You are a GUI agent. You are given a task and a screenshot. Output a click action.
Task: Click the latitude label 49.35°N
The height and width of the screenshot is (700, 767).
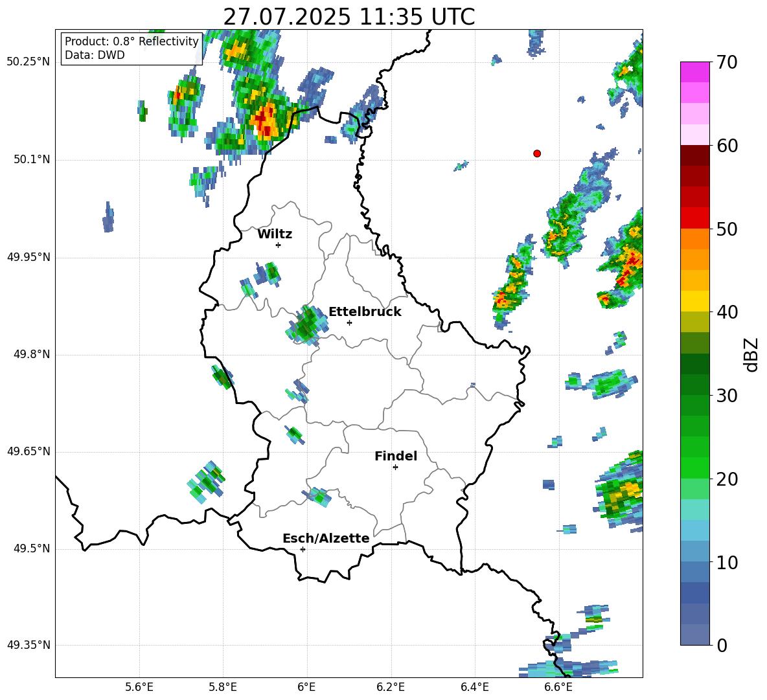pos(29,645)
